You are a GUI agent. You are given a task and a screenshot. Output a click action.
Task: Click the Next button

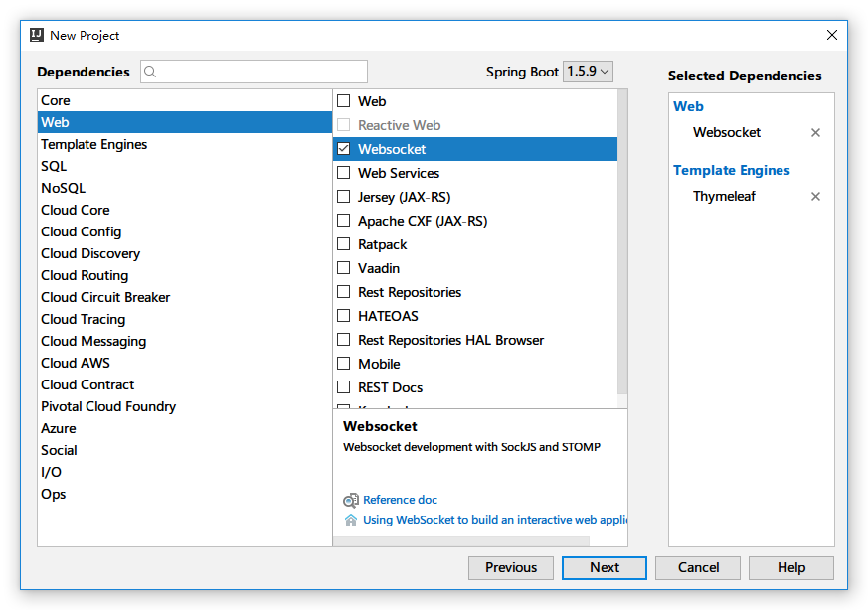point(604,568)
